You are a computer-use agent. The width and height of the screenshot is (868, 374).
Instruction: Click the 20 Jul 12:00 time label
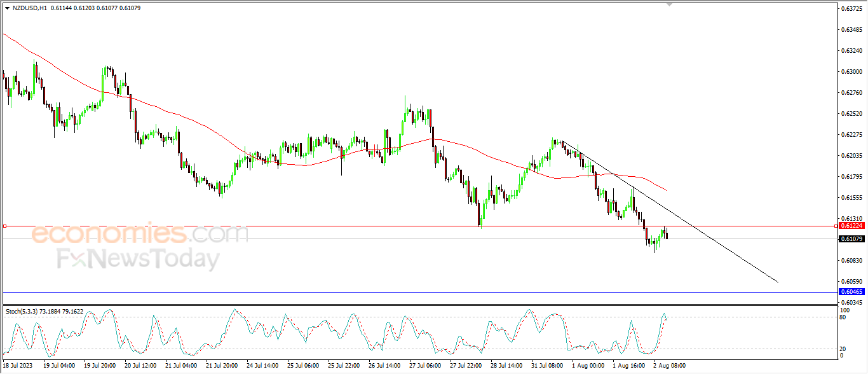(x=140, y=366)
